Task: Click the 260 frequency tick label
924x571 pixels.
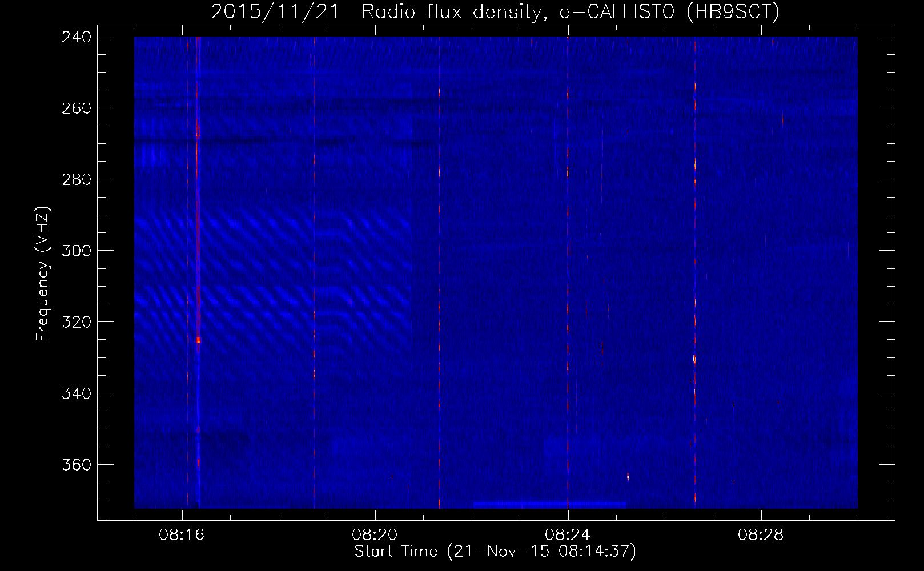Action: coord(75,108)
